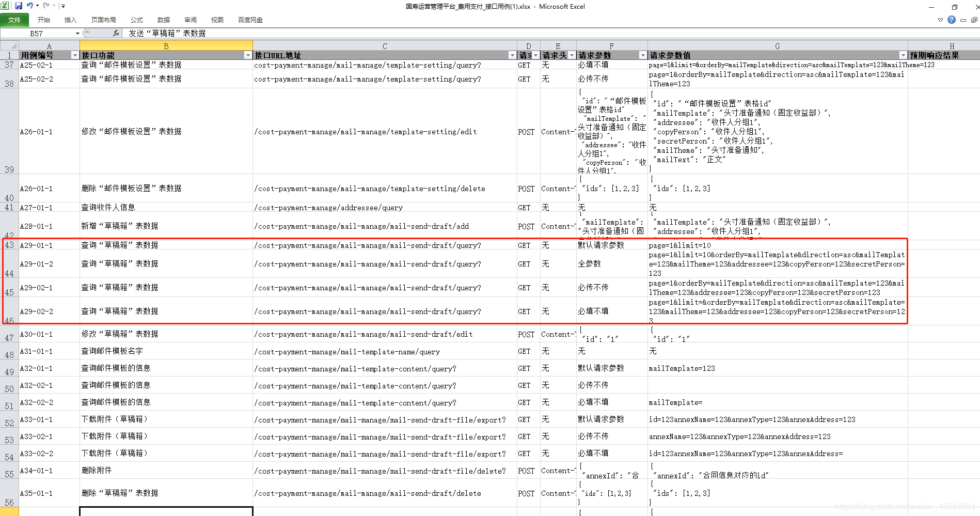Select the cell mailTemplate=123
Viewport: 980px width, 516px height.
click(x=778, y=368)
